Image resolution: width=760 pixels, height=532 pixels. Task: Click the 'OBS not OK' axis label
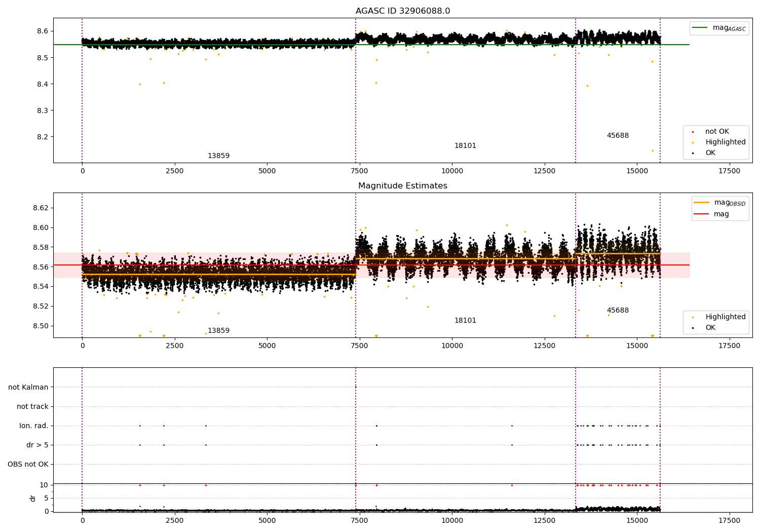[x=28, y=465]
